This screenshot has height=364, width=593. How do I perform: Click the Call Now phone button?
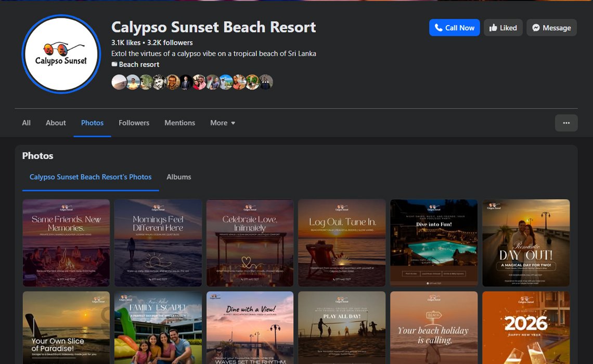[454, 28]
